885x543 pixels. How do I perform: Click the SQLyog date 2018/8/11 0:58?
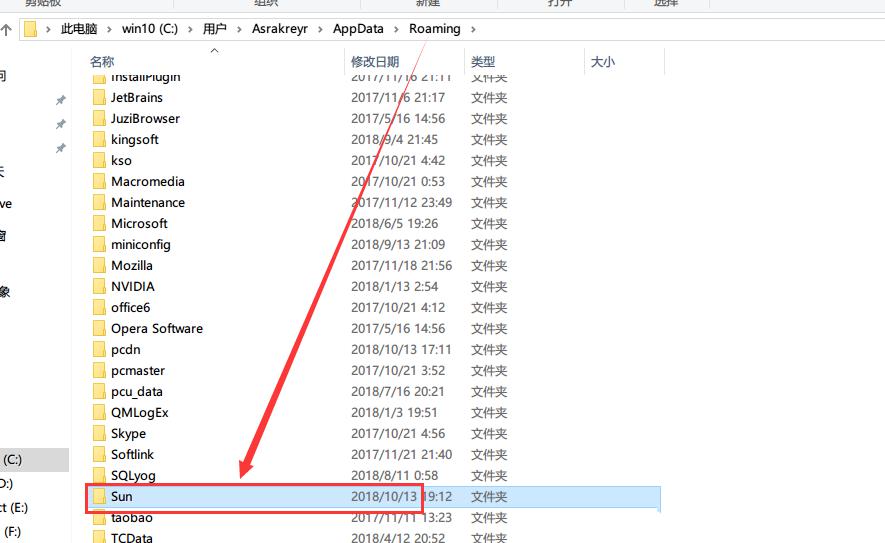point(395,475)
